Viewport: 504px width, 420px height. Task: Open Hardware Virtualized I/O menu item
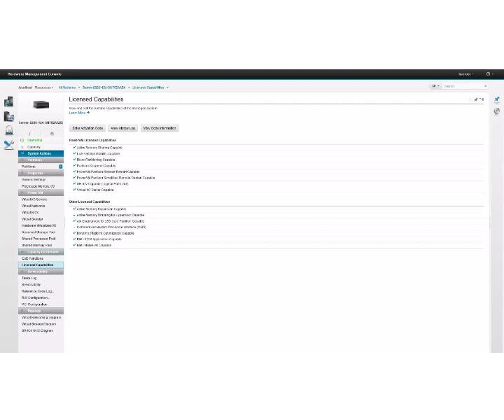tap(39, 225)
